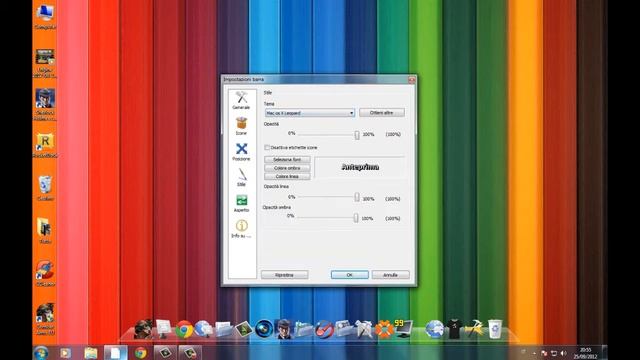Enable Disattiva etichette icone checkbox
This screenshot has width=640, height=360.
(267, 147)
